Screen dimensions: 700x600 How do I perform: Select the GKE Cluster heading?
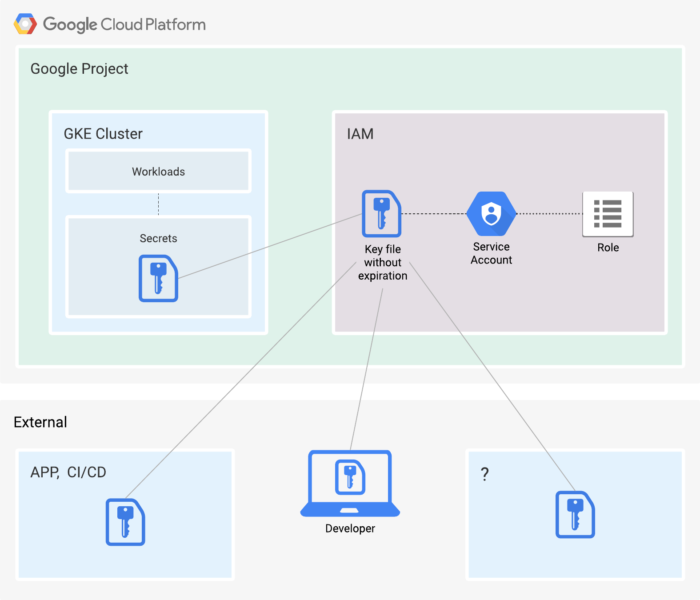click(103, 134)
